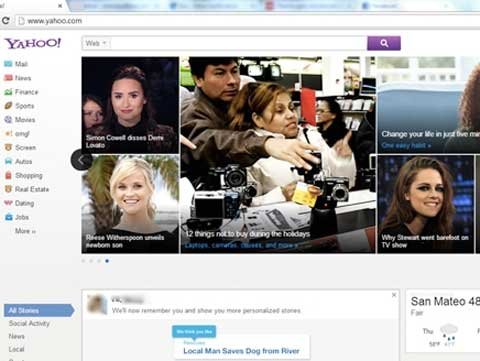This screenshot has height=361, width=480.
Task: Click the Autos car icon
Action: [8, 161]
